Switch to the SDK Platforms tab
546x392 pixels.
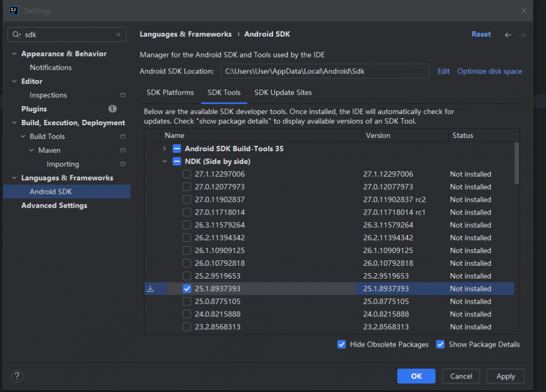point(170,93)
